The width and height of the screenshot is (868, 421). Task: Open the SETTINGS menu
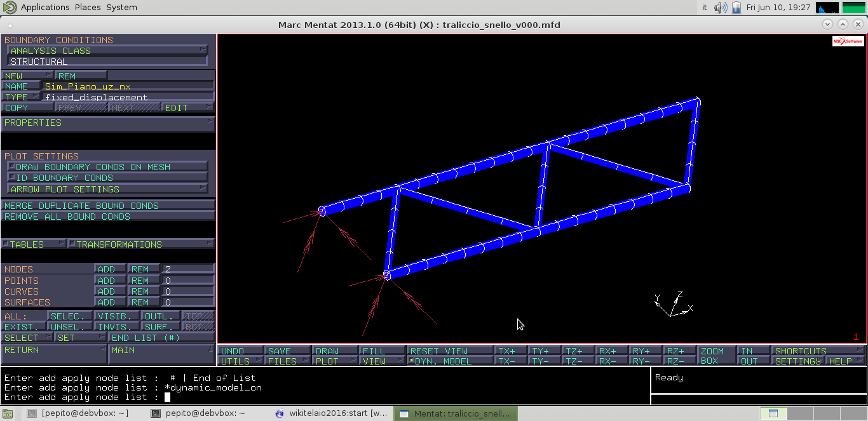coord(797,361)
